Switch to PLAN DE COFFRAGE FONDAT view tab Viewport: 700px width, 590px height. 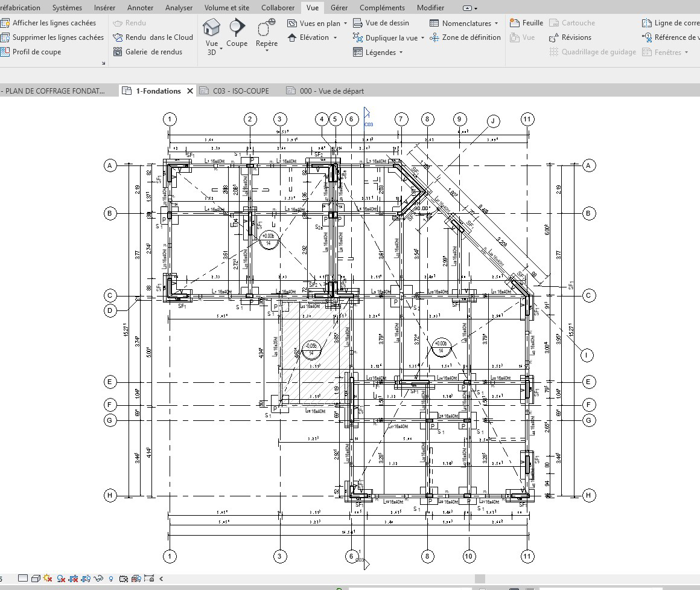point(54,91)
